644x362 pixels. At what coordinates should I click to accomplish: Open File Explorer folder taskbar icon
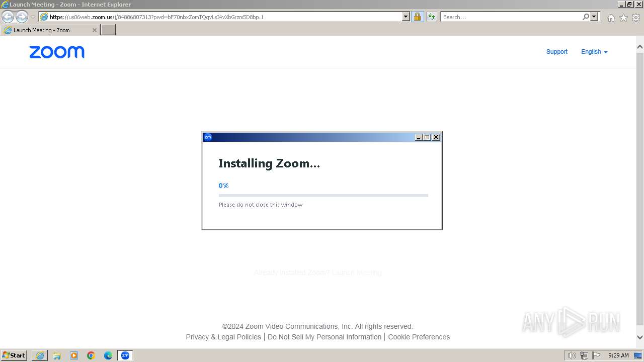coord(57,355)
